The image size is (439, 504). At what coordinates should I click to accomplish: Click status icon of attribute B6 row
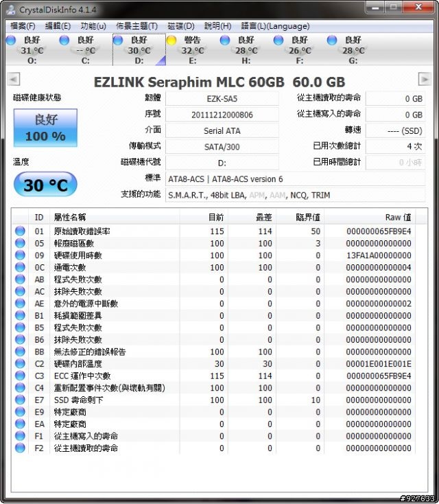(20, 339)
